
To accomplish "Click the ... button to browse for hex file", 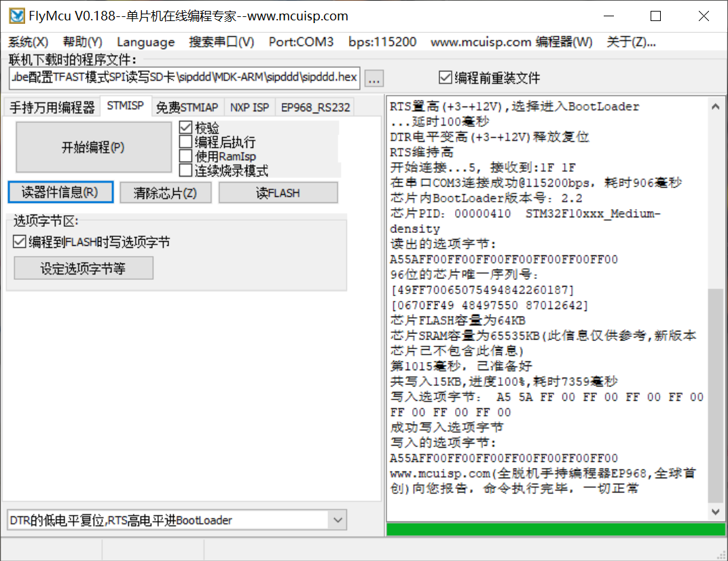I will coord(374,77).
